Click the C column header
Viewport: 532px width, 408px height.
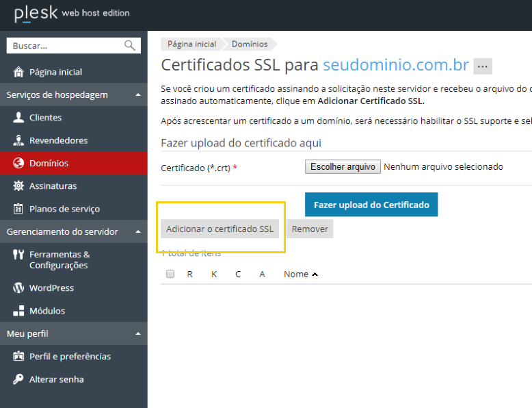click(x=238, y=274)
